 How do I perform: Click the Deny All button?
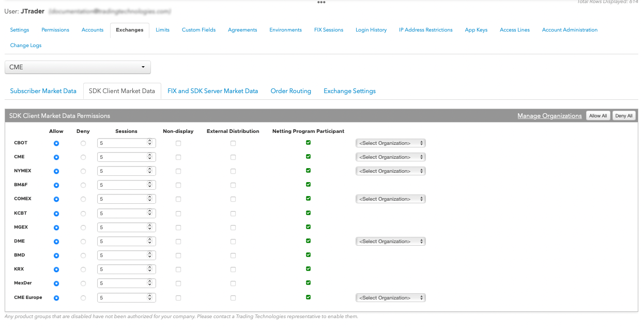pos(624,116)
